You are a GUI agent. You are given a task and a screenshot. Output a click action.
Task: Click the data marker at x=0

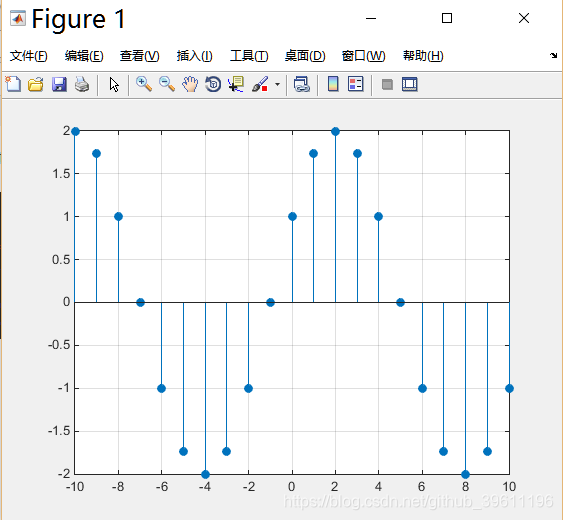292,217
